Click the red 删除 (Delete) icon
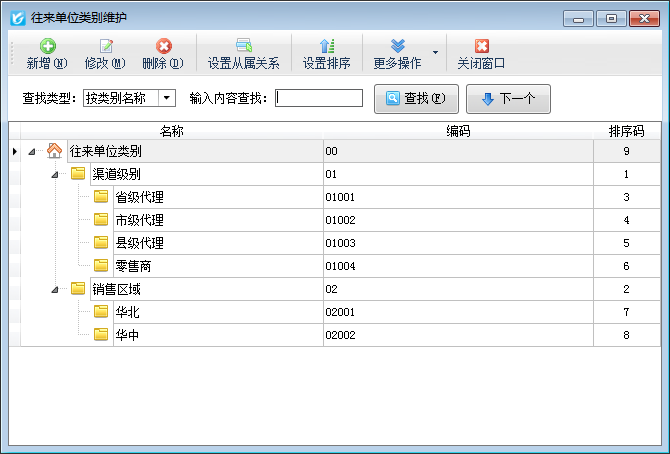This screenshot has height=454, width=670. (163, 46)
